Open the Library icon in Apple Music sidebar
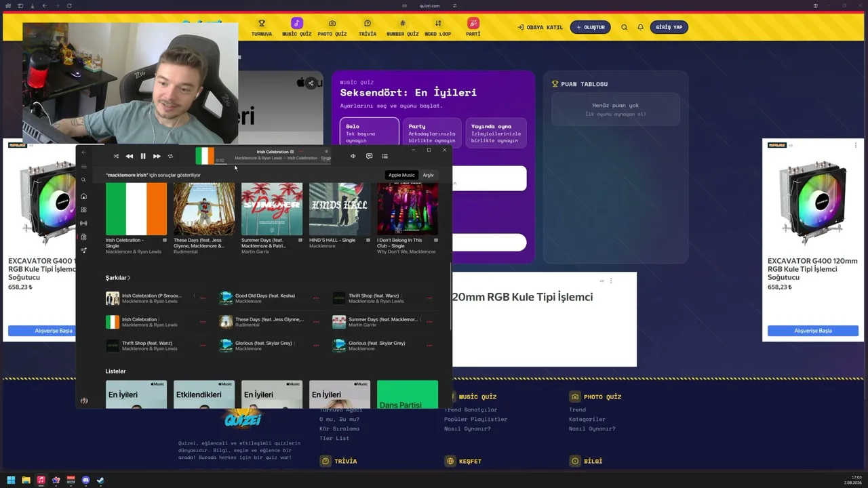The image size is (868, 488). coord(84,237)
